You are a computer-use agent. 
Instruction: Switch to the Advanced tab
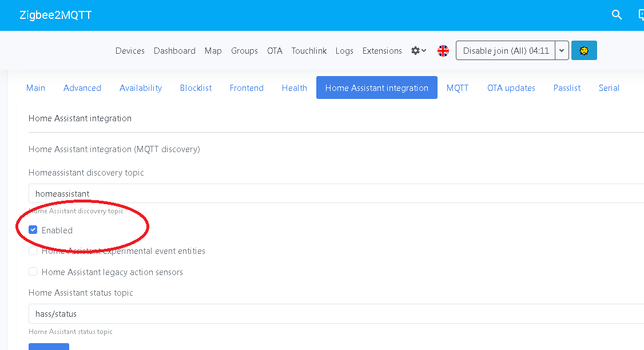click(82, 87)
